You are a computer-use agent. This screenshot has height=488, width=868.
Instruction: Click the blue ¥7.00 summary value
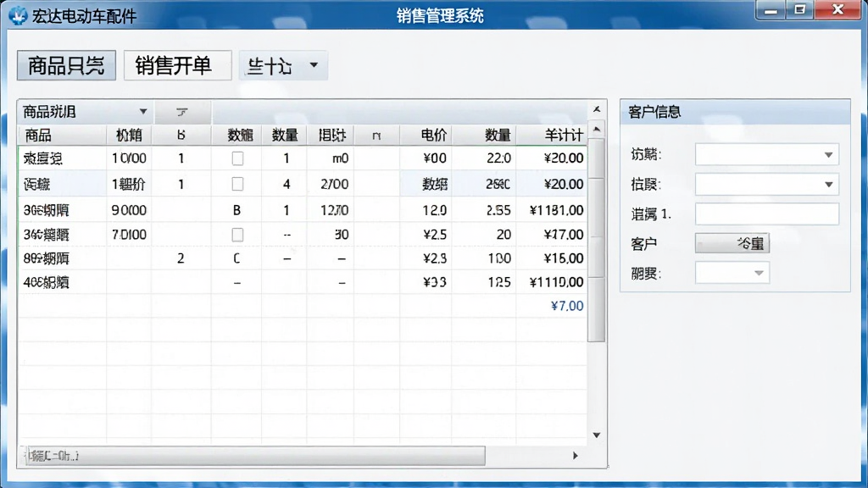[567, 306]
